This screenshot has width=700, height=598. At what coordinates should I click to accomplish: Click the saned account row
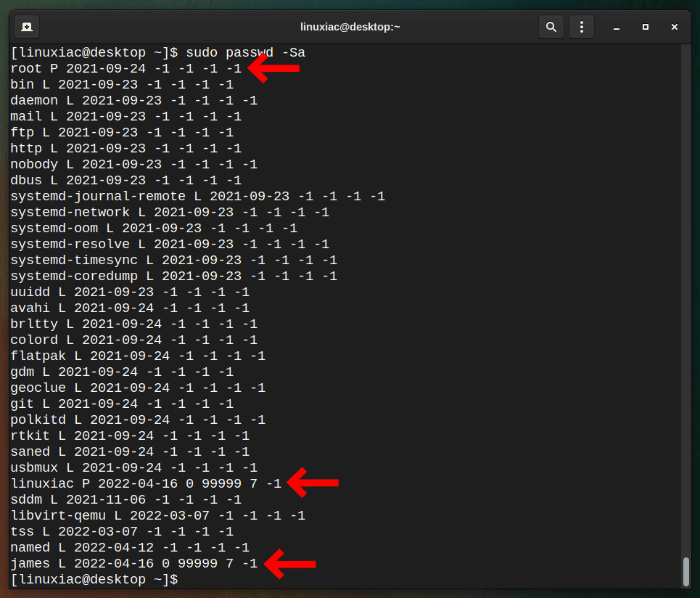[130, 452]
